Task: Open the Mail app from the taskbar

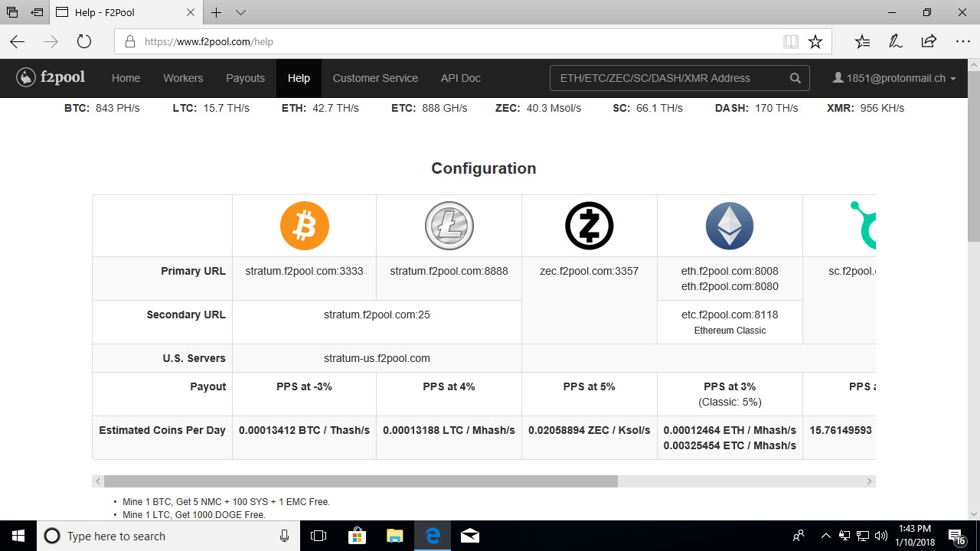Action: click(470, 536)
